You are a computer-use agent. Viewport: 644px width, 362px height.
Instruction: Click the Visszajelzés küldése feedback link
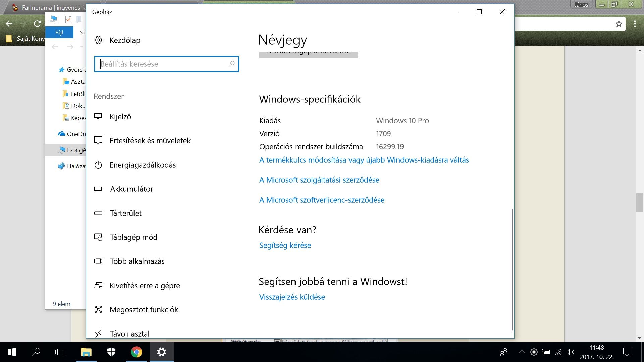pyautogui.click(x=292, y=297)
